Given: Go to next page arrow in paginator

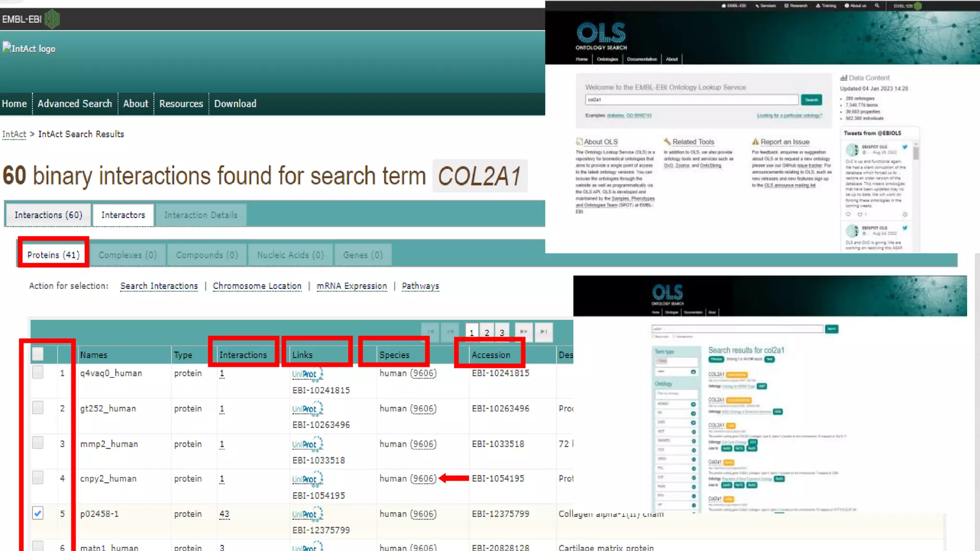Looking at the screenshot, I should point(523,331).
